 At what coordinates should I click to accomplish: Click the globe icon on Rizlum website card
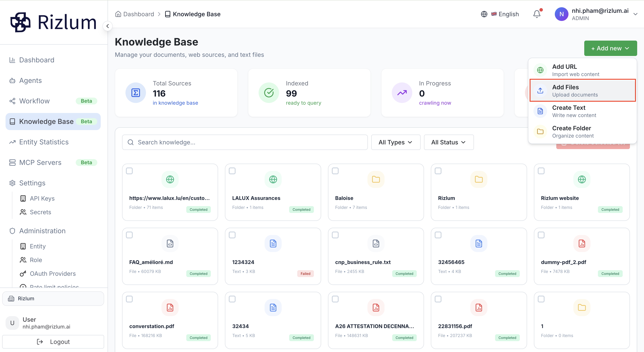point(582,179)
